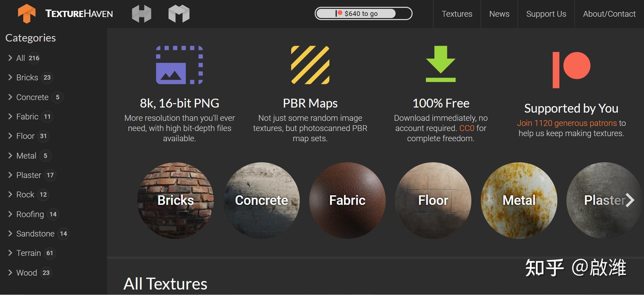Open the Textures menu item

pyautogui.click(x=457, y=14)
